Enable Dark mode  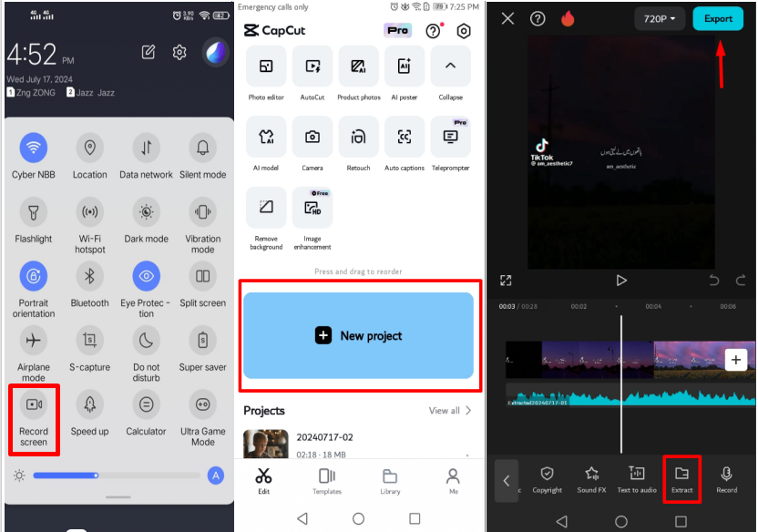tap(147, 211)
